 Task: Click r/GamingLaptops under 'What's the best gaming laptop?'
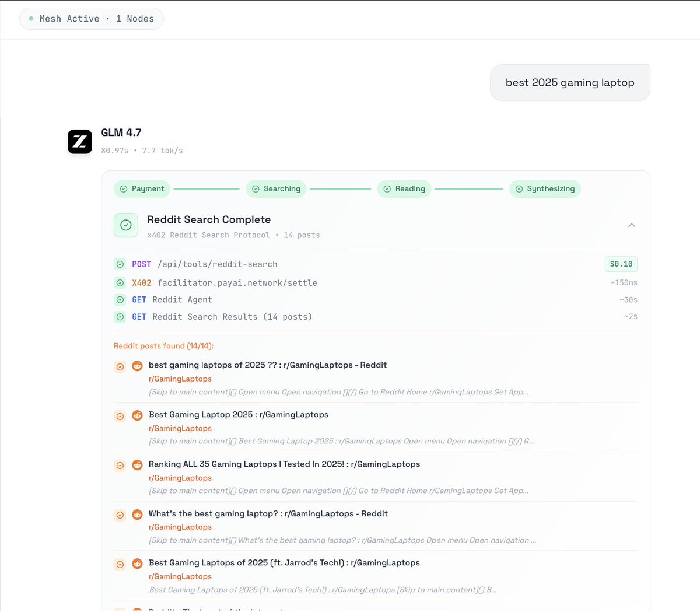point(180,527)
